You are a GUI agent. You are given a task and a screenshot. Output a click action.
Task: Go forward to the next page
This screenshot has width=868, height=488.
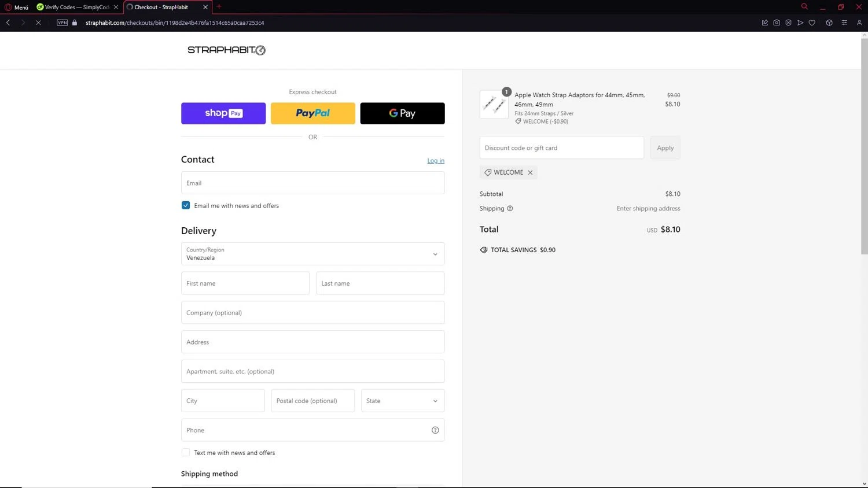[x=23, y=23]
